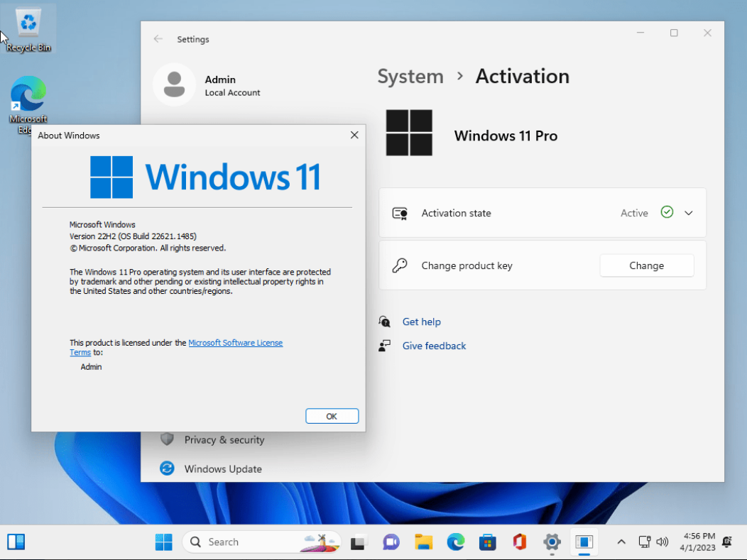The width and height of the screenshot is (747, 560).
Task: Click the Windows 11 Pro logo in Activation
Action: [409, 133]
